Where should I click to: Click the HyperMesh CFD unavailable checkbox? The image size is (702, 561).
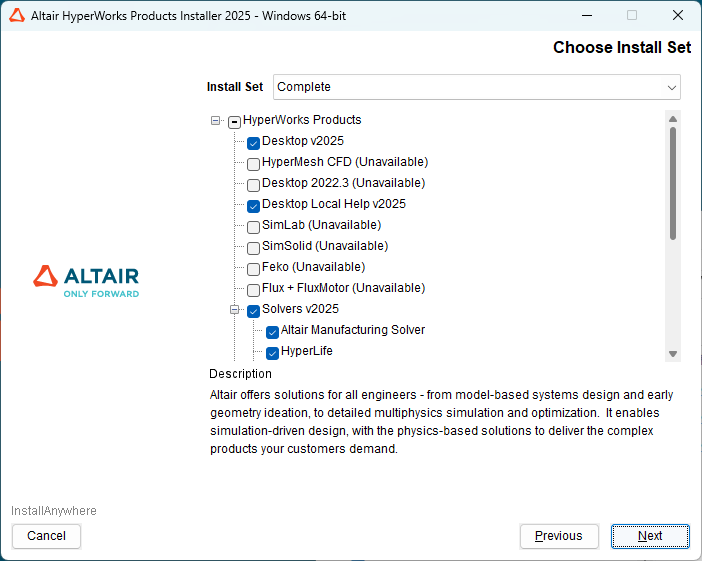tap(253, 163)
